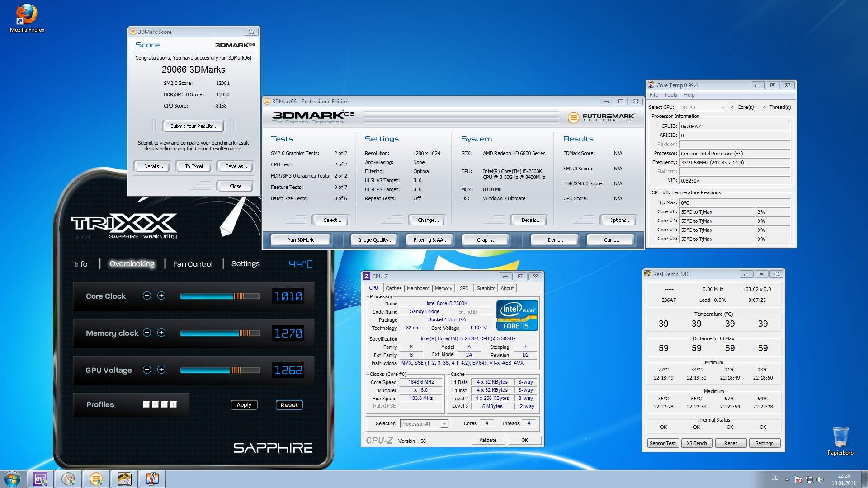Click the Core Clock value 1010 field

[288, 296]
